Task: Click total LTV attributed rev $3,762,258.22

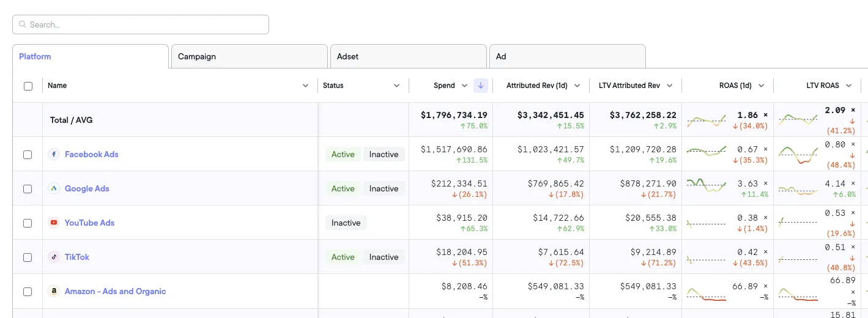Action: (643, 115)
